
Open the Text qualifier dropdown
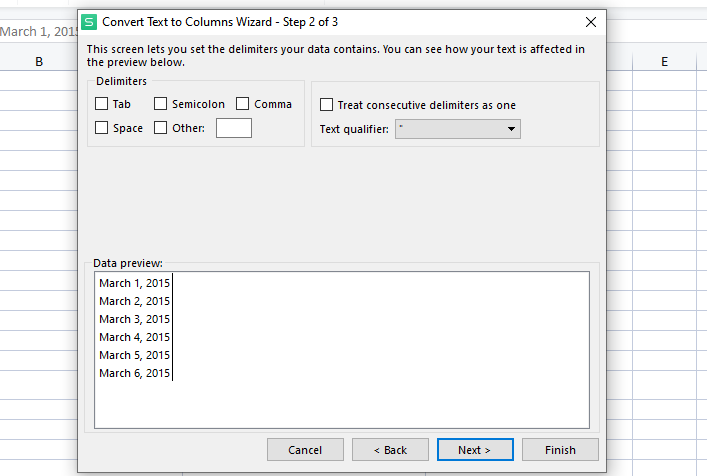[x=458, y=129]
